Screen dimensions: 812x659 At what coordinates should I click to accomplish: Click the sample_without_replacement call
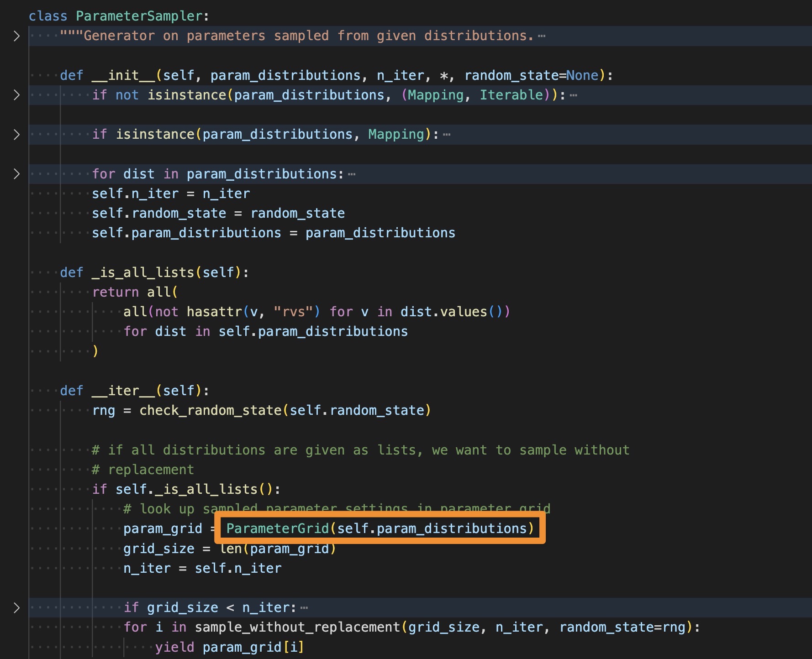pos(299,627)
